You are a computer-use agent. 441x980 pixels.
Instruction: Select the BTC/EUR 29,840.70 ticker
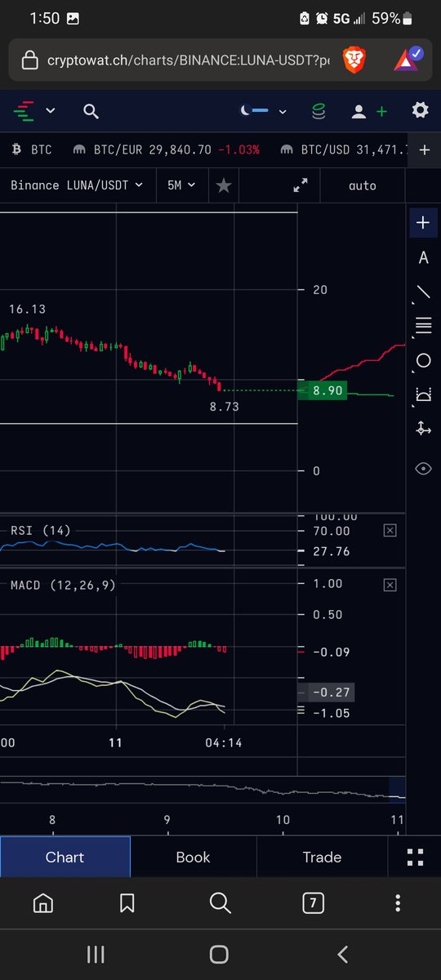[x=166, y=149]
